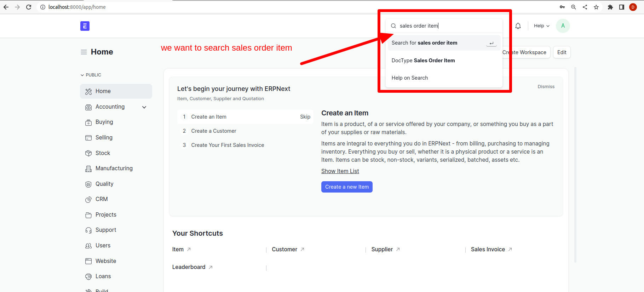Expand the Accounting sidebar chevron
Screen dimensions: 644x292
tap(144, 107)
